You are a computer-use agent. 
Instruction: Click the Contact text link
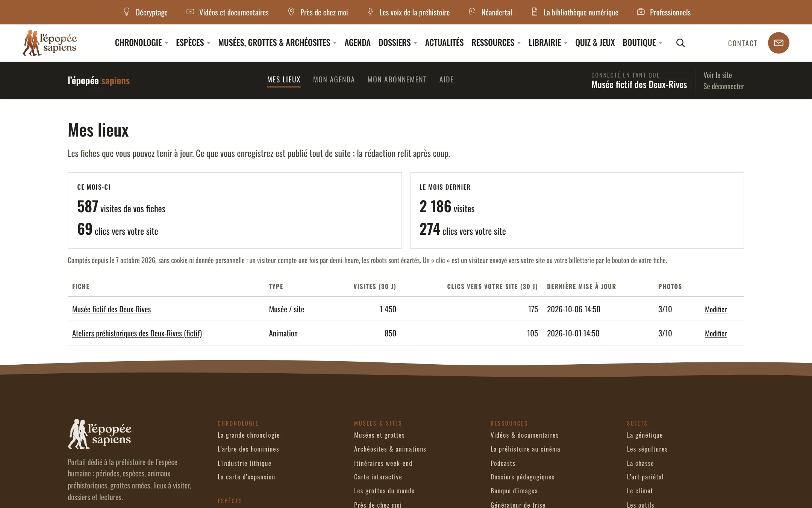(743, 43)
